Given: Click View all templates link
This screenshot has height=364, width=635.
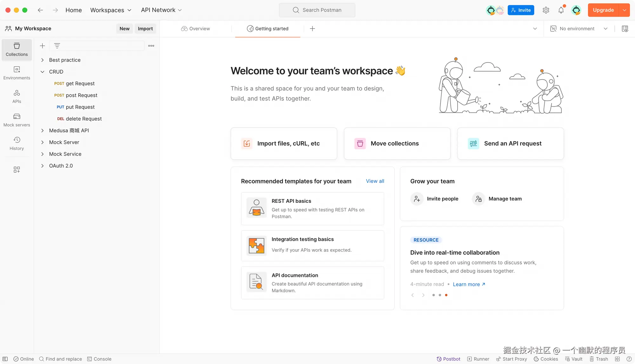Looking at the screenshot, I should coord(375,181).
